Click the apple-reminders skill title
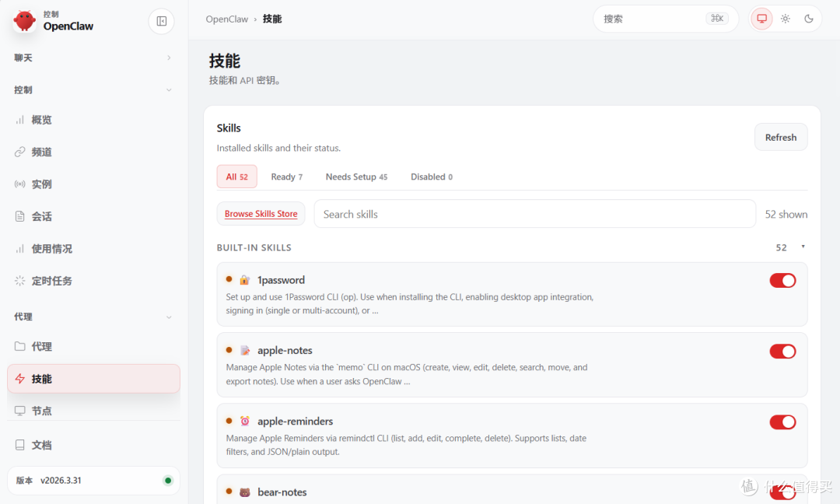This screenshot has width=840, height=504. tap(296, 421)
